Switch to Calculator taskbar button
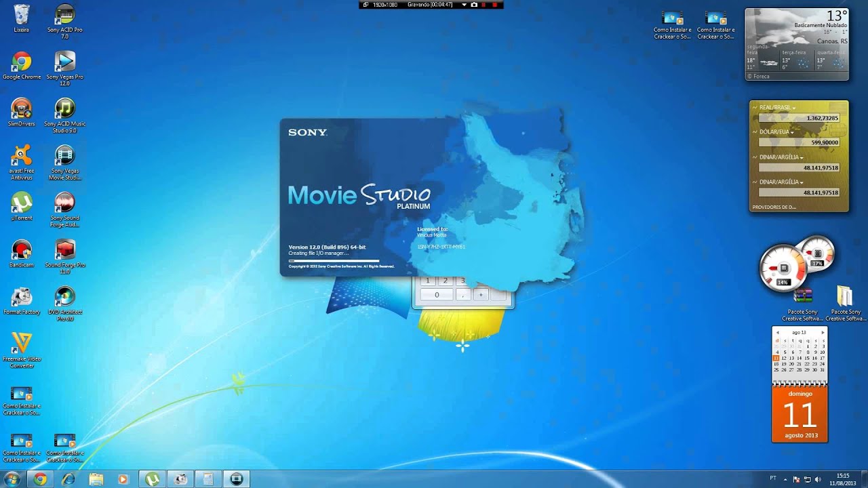The image size is (868, 488). 208,479
